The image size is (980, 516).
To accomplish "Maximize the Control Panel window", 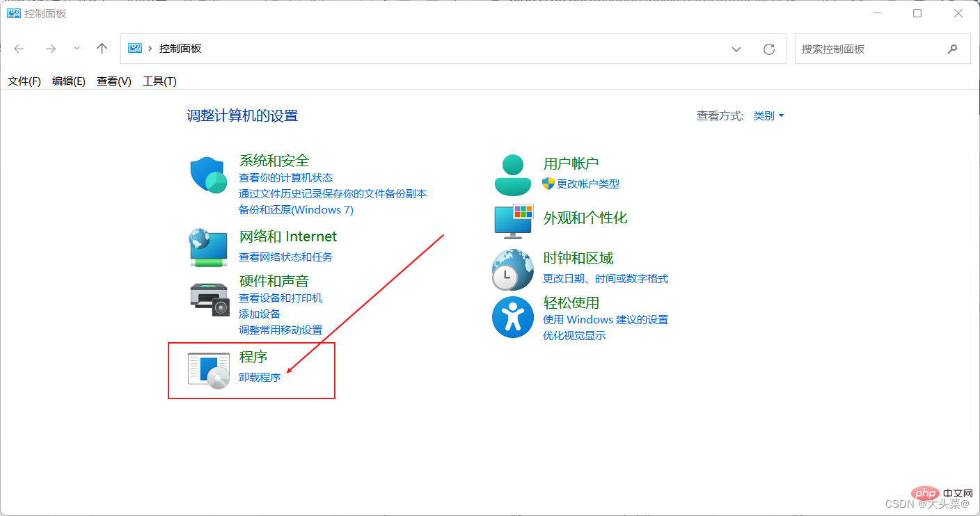I will (x=917, y=13).
